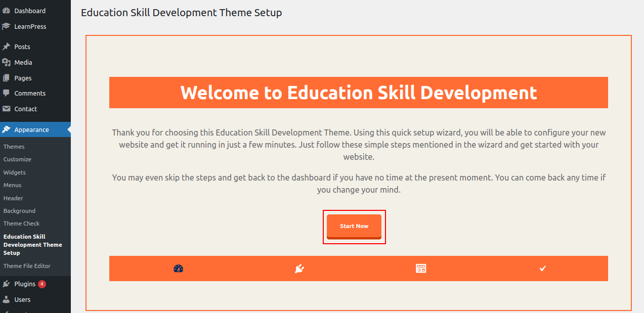Open Theme File Editor link
Image resolution: width=644 pixels, height=313 pixels.
point(27,266)
